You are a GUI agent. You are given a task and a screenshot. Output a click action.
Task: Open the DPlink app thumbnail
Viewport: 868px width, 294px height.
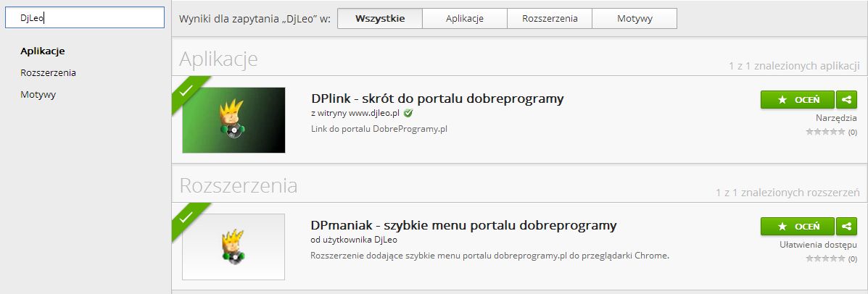[233, 120]
